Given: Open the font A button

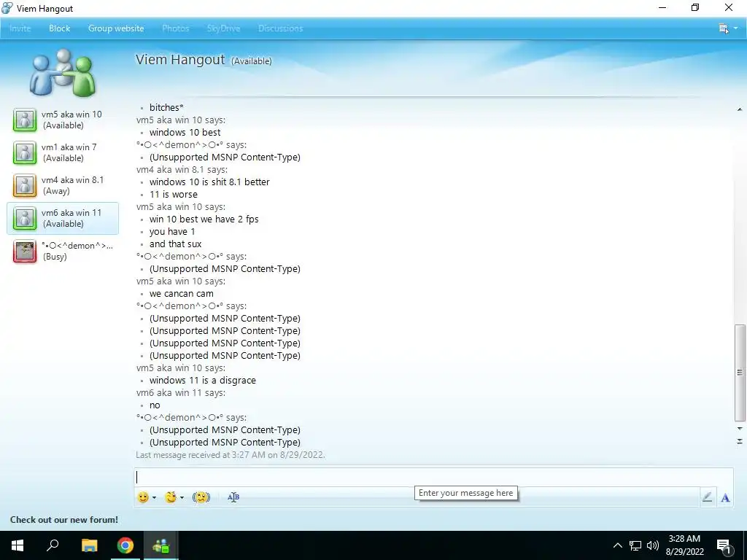Looking at the screenshot, I should coord(725,497).
